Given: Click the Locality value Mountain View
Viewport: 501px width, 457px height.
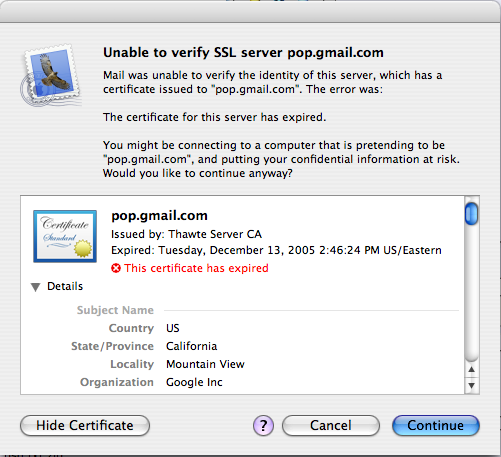Looking at the screenshot, I should (x=205, y=364).
